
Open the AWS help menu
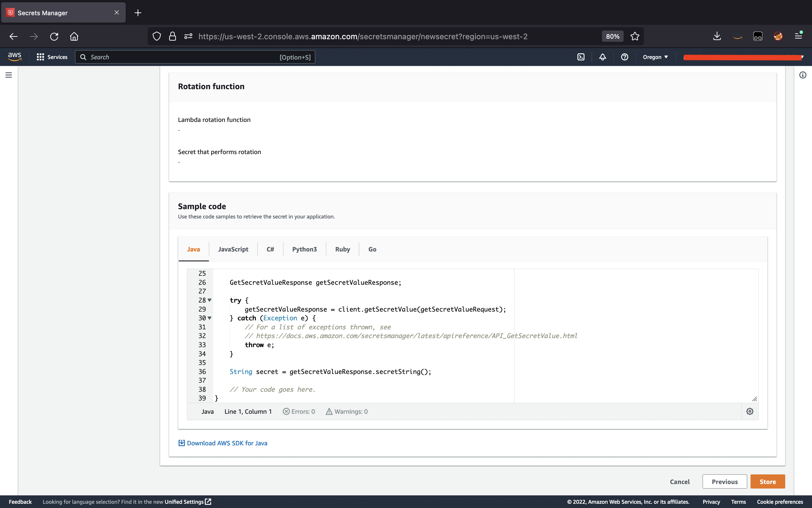(625, 57)
